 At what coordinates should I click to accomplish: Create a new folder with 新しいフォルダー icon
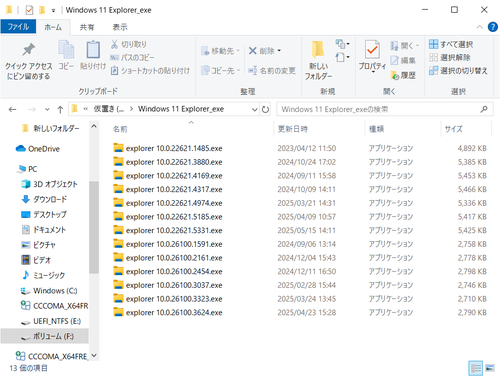[318, 50]
